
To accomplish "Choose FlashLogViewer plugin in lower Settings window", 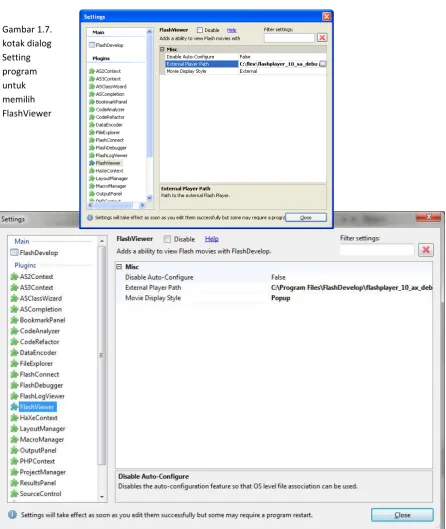I will pyautogui.click(x=37, y=396).
